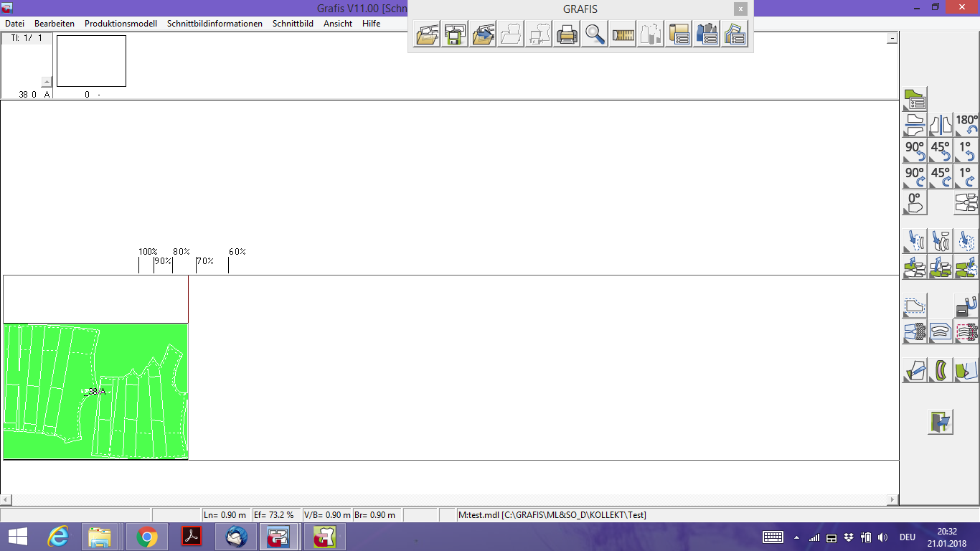This screenshot has height=551, width=980.
Task: Click the dashed piece outline icon
Action: pos(915,306)
